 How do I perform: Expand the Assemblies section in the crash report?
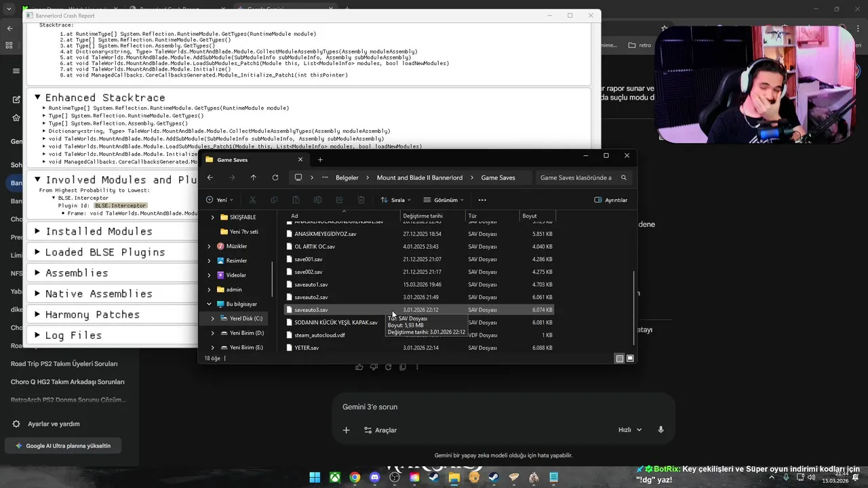coord(38,272)
